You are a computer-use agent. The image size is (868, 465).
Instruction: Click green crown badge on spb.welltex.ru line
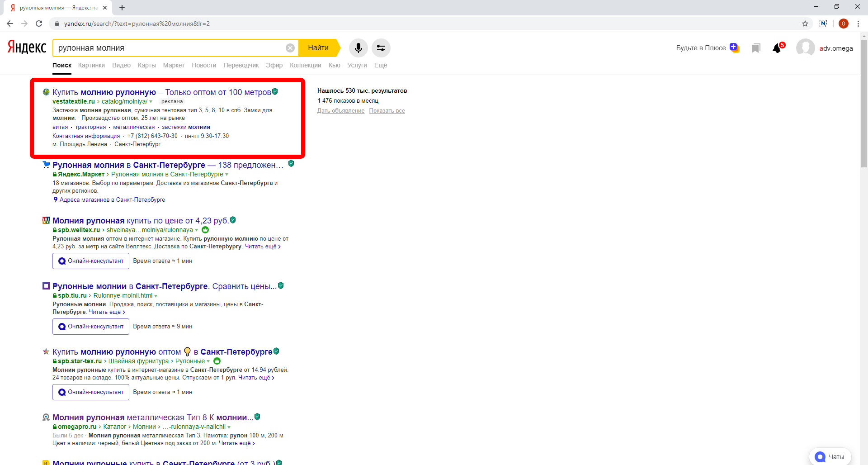pos(205,230)
